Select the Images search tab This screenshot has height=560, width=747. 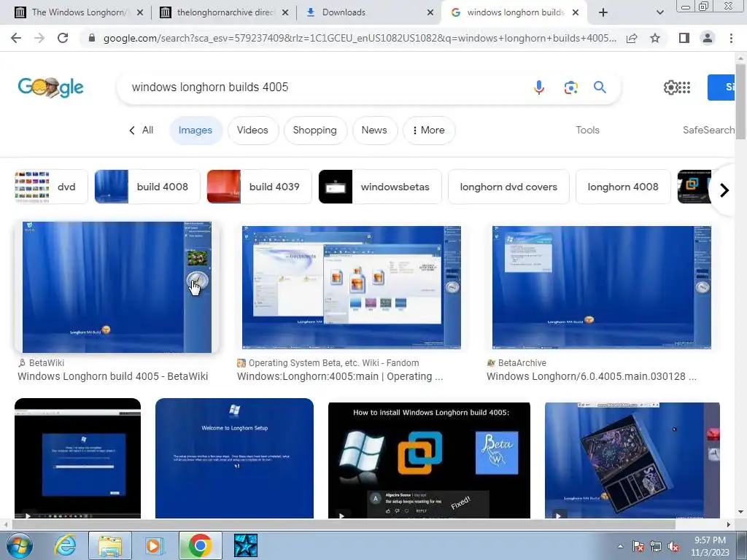click(196, 130)
